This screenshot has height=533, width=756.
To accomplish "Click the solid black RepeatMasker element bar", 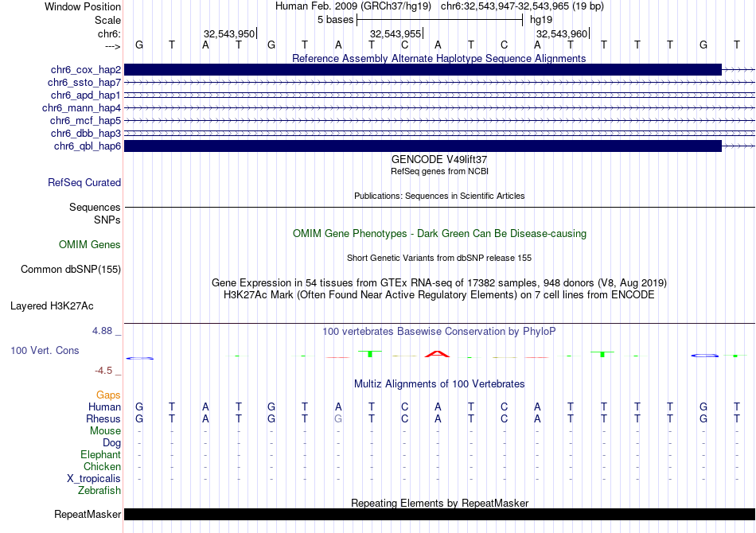I will (439, 514).
